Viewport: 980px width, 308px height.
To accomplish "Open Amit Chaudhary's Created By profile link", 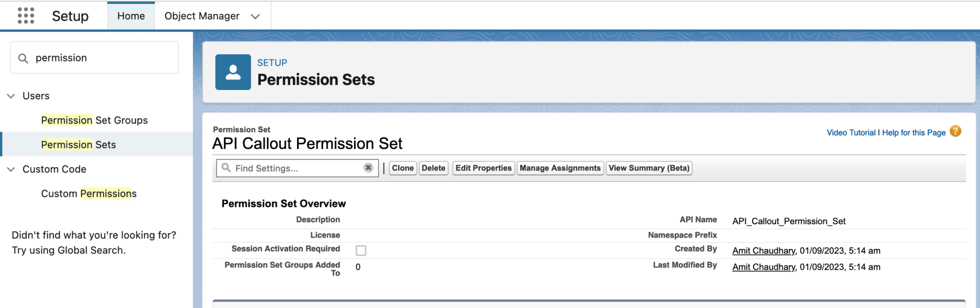I will (x=763, y=250).
